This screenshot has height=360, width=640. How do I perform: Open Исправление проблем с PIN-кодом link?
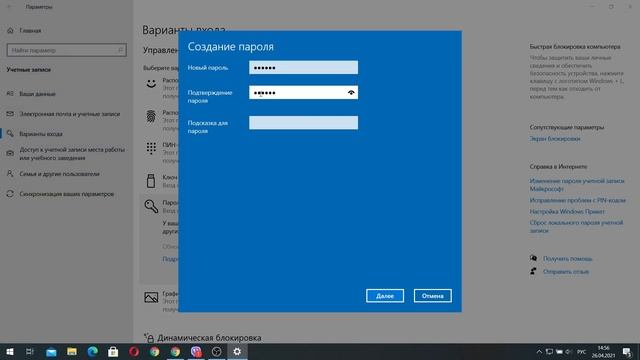click(578, 200)
